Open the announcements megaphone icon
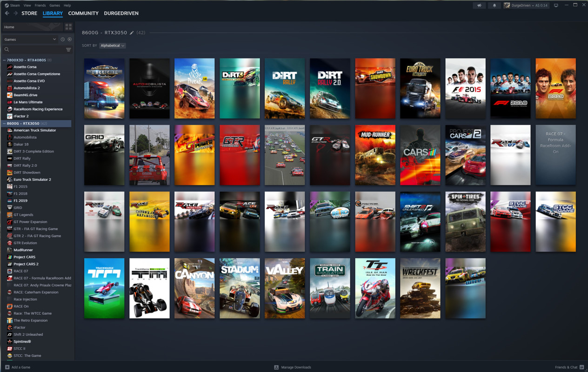The image size is (588, 372). click(480, 5)
